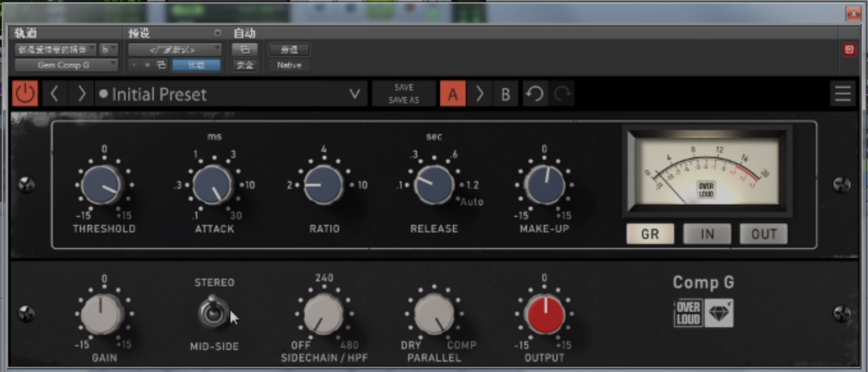Click the red OUTPUT knob
This screenshot has height=372, width=868.
[x=544, y=315]
